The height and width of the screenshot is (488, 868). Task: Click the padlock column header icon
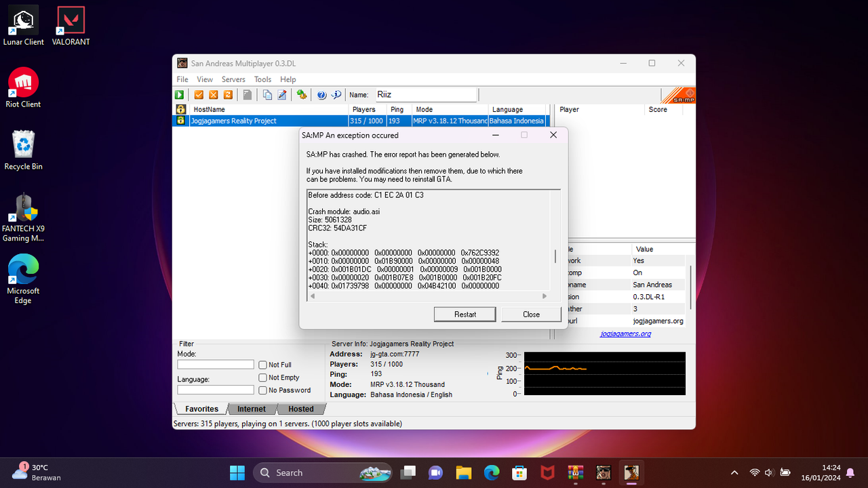(181, 109)
